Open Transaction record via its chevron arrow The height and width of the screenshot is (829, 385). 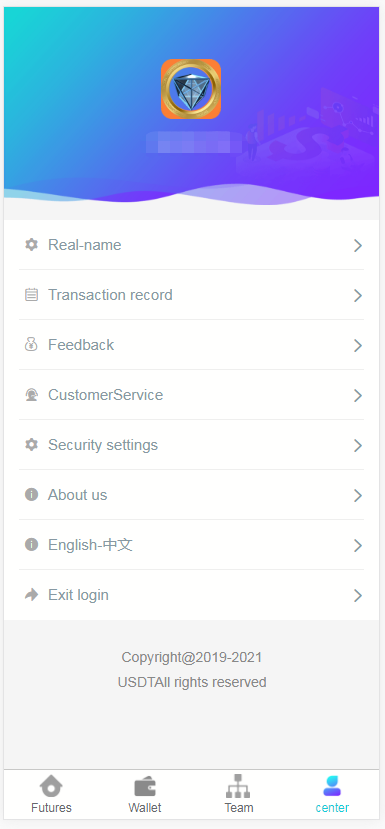click(358, 296)
